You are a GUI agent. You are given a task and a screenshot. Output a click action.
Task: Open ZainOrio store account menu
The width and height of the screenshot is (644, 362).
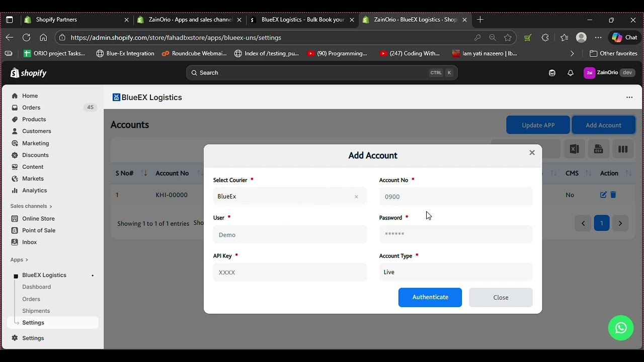click(x=609, y=73)
